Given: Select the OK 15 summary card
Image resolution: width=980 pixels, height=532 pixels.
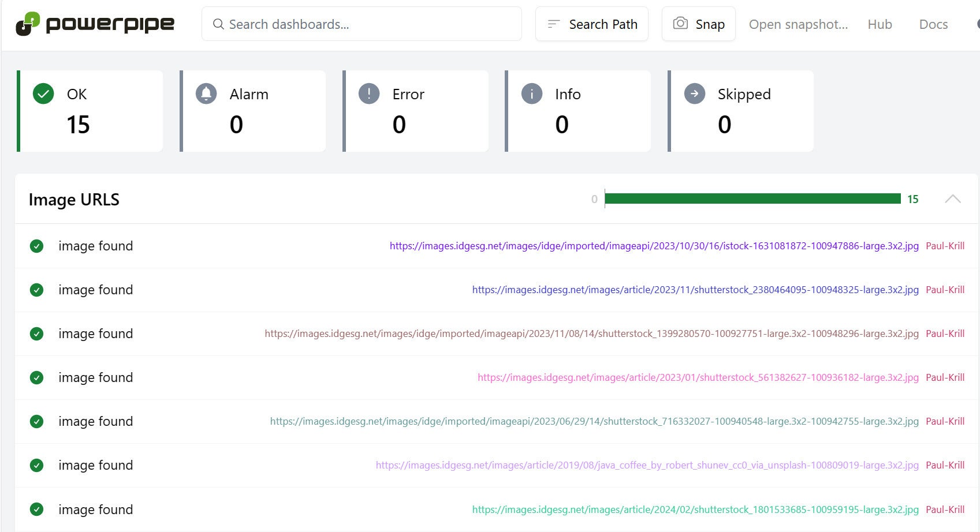Looking at the screenshot, I should coord(90,111).
